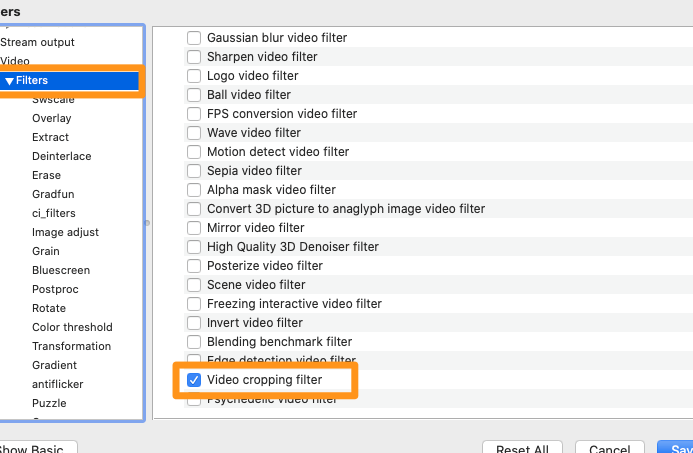Viewport: 693px width, 453px height.
Task: Open Erase filter settings
Action: point(46,175)
